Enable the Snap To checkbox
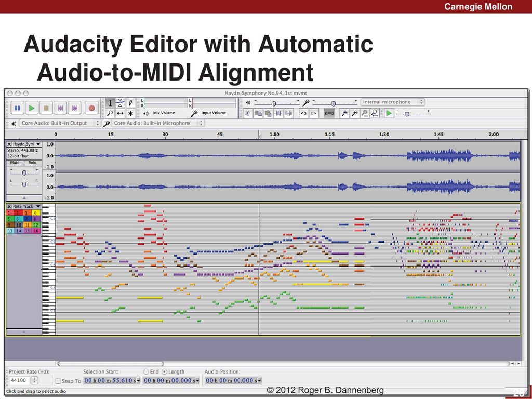The height and width of the screenshot is (399, 532). click(58, 381)
